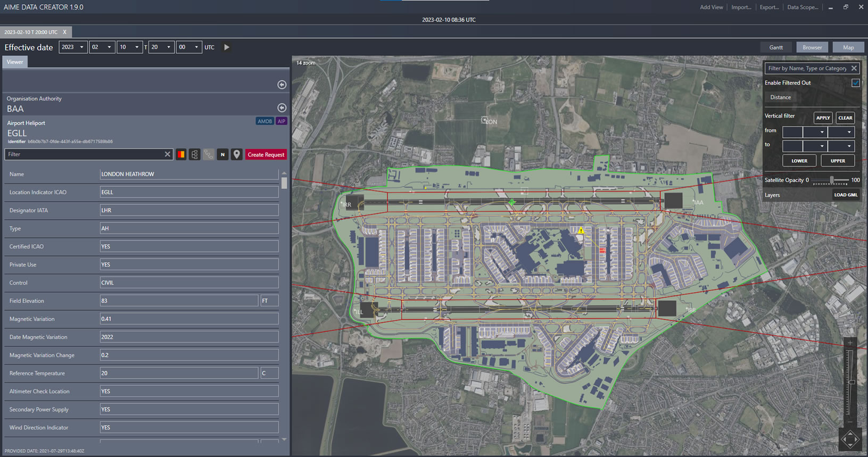Click the N icon button beside Filter

[x=222, y=154]
